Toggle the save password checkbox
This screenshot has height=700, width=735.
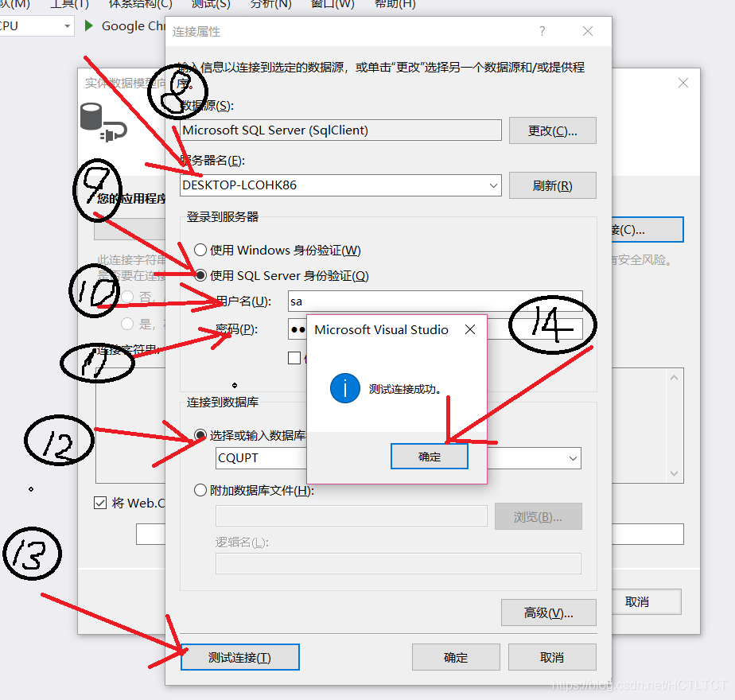[294, 358]
